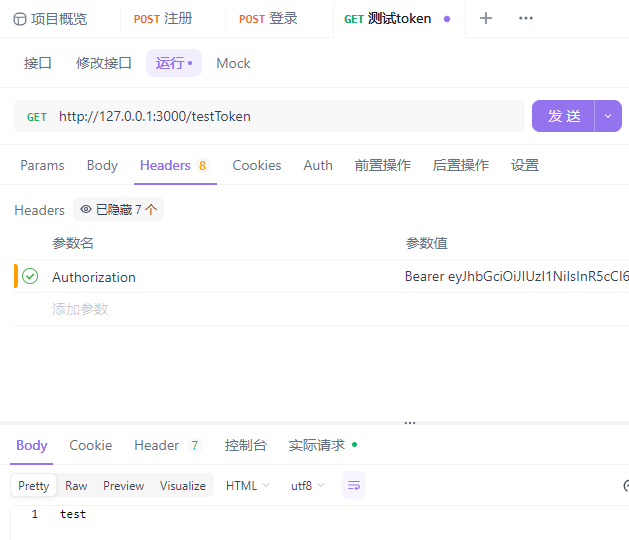Click the icon at right edge of response toolbar
The width and height of the screenshot is (629, 540).
[625, 485]
